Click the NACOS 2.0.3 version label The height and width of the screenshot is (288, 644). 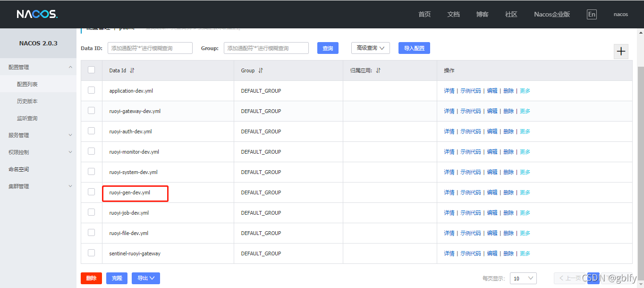(x=38, y=43)
